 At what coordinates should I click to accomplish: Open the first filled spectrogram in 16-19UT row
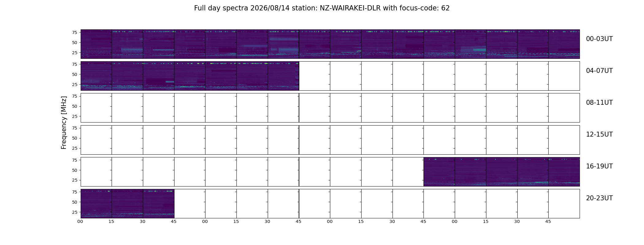click(x=439, y=172)
